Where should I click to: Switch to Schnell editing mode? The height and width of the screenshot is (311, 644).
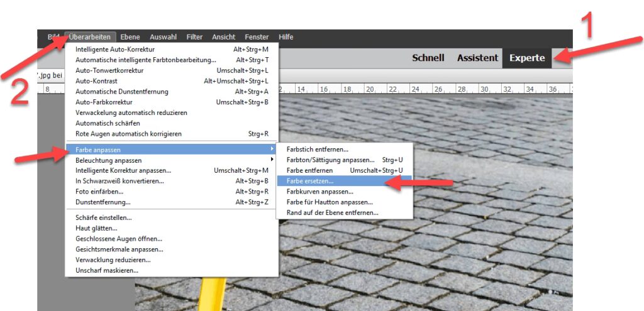[428, 58]
